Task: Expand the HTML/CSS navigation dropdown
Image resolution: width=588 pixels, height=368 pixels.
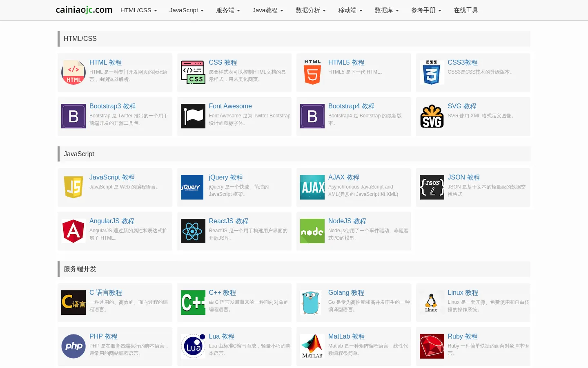Action: (139, 10)
